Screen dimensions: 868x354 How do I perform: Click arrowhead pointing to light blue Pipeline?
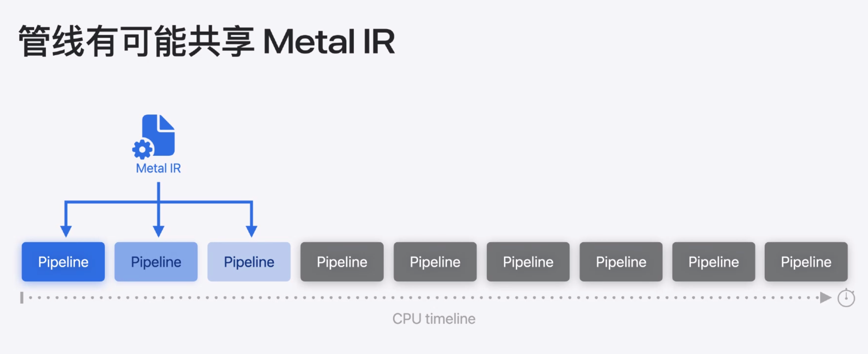pyautogui.click(x=251, y=231)
